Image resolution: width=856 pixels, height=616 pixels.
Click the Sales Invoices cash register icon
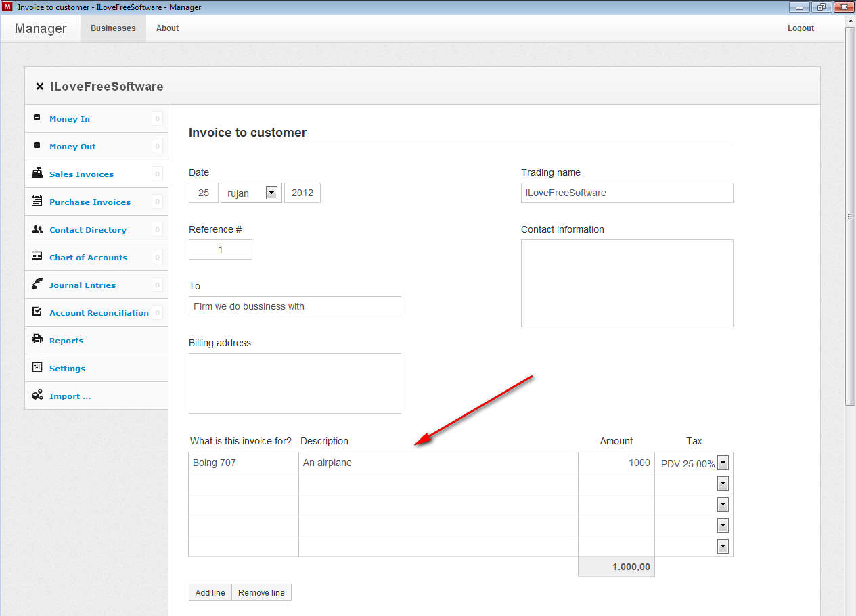(37, 174)
